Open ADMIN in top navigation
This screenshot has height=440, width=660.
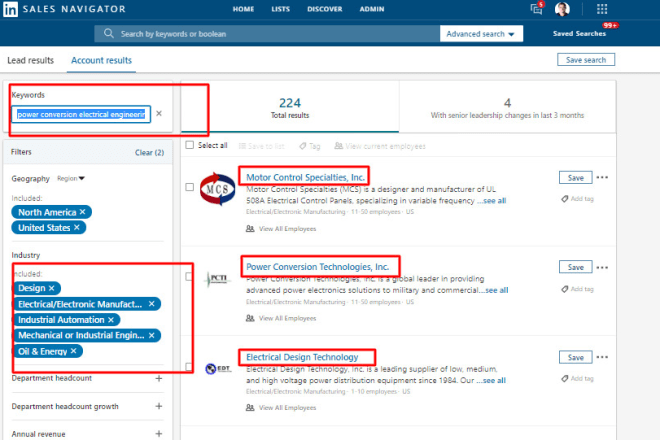click(x=372, y=9)
